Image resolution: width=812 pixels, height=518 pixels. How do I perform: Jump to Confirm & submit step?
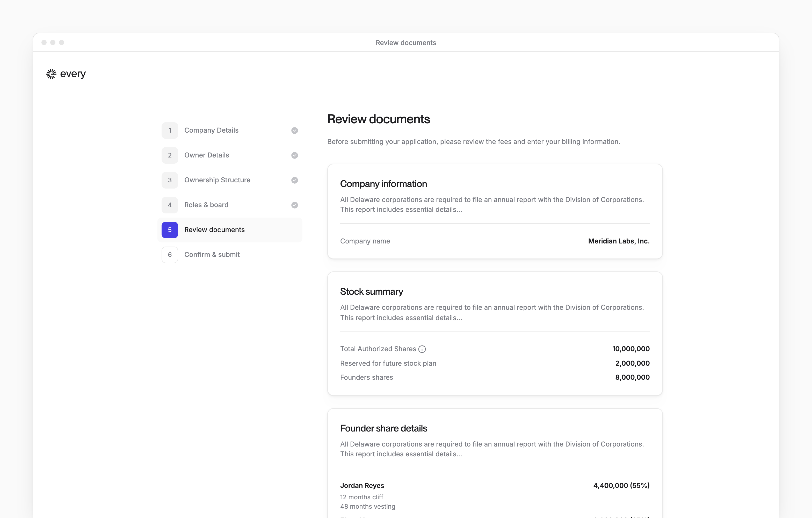[230, 255]
